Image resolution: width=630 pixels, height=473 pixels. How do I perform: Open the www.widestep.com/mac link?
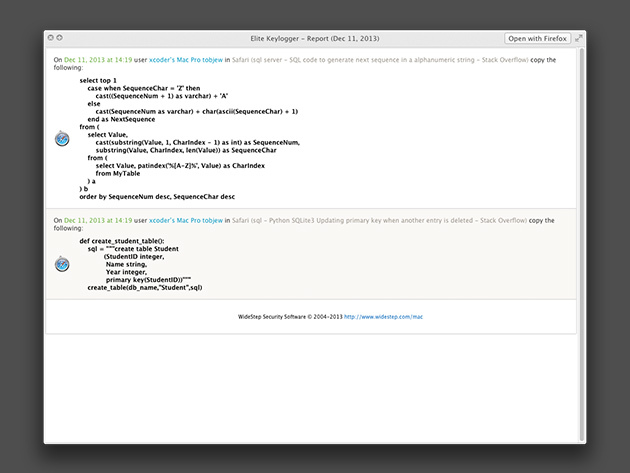pos(384,316)
